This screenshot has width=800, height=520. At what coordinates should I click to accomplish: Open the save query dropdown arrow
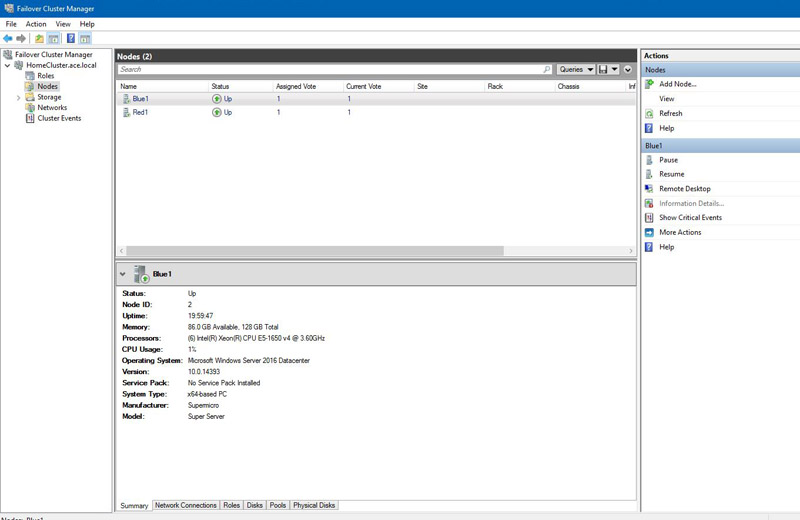(615, 69)
